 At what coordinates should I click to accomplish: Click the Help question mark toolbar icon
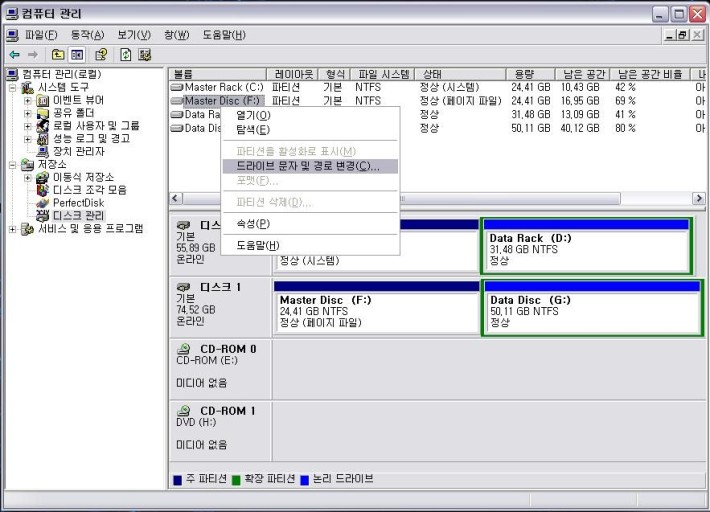pyautogui.click(x=101, y=54)
